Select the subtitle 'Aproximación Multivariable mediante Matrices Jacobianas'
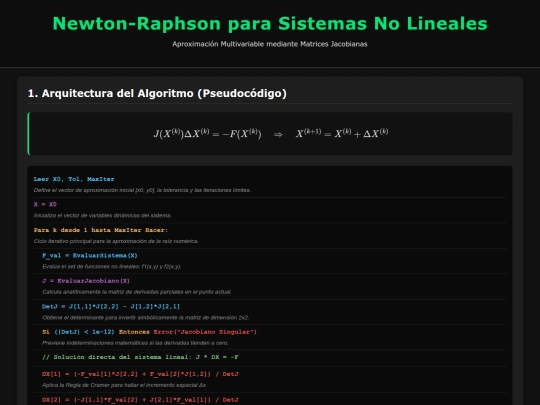Screen dimensions: 540x405 [x=270, y=44]
